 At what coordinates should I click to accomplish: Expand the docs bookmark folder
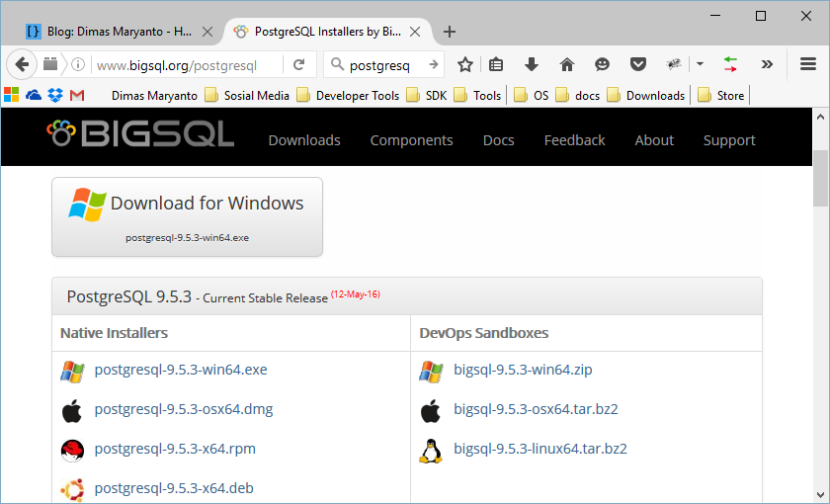click(577, 95)
